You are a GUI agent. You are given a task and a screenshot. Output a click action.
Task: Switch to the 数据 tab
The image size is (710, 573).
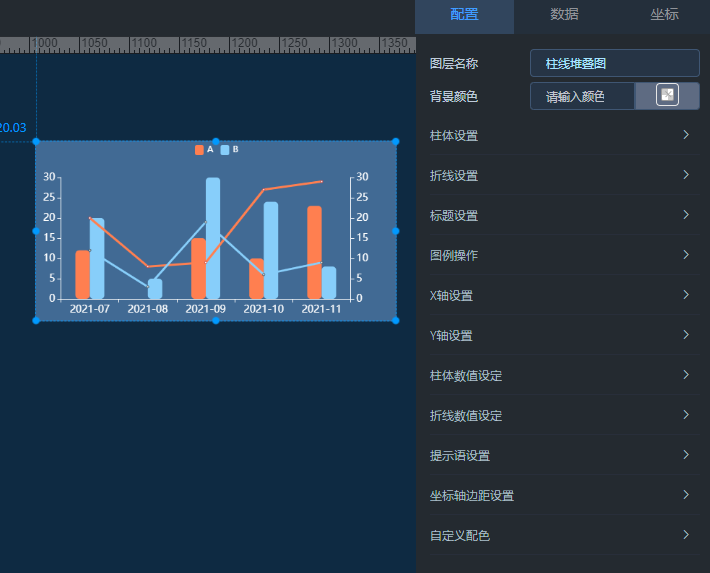(564, 14)
